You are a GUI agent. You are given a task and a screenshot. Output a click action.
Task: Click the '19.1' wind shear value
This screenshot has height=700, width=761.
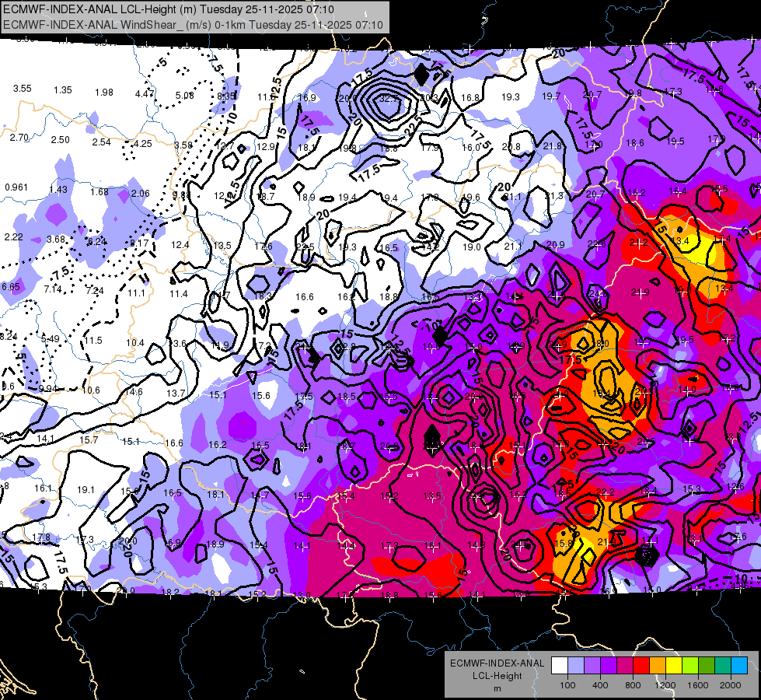(86, 490)
